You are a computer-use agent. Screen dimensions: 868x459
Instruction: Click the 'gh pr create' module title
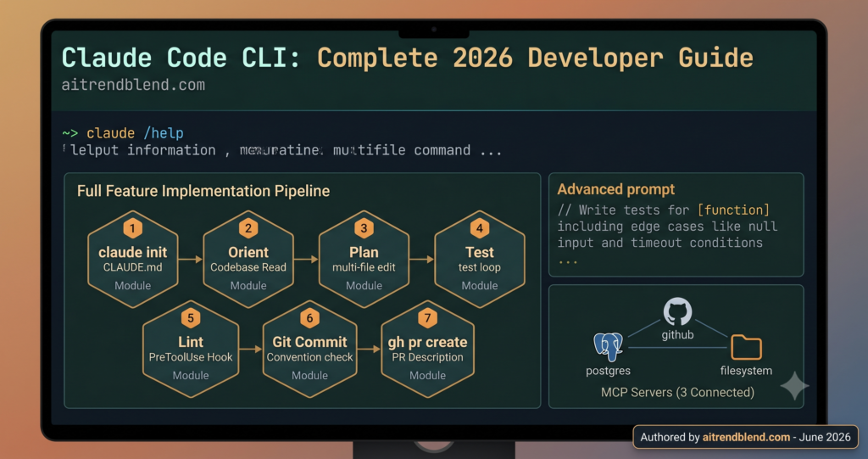[x=427, y=343]
